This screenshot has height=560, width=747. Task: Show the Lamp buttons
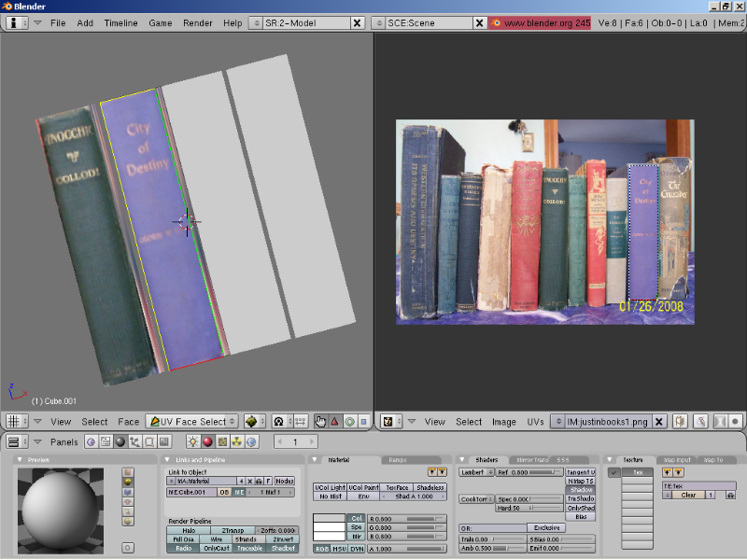coord(193,441)
